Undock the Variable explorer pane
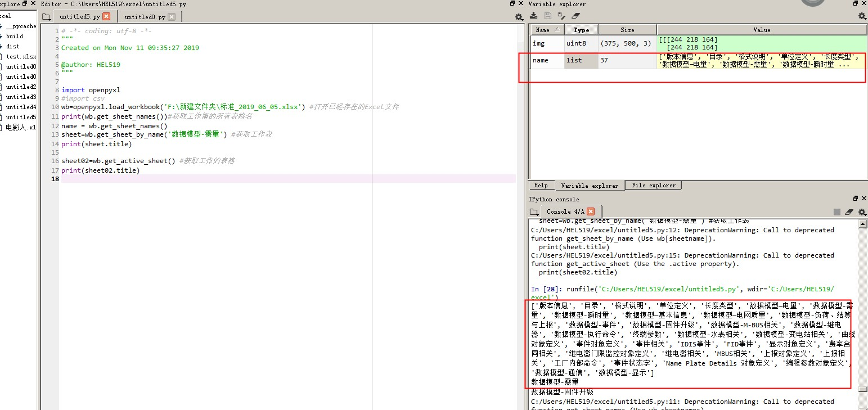Viewport: 868px width, 410px height. (855, 4)
